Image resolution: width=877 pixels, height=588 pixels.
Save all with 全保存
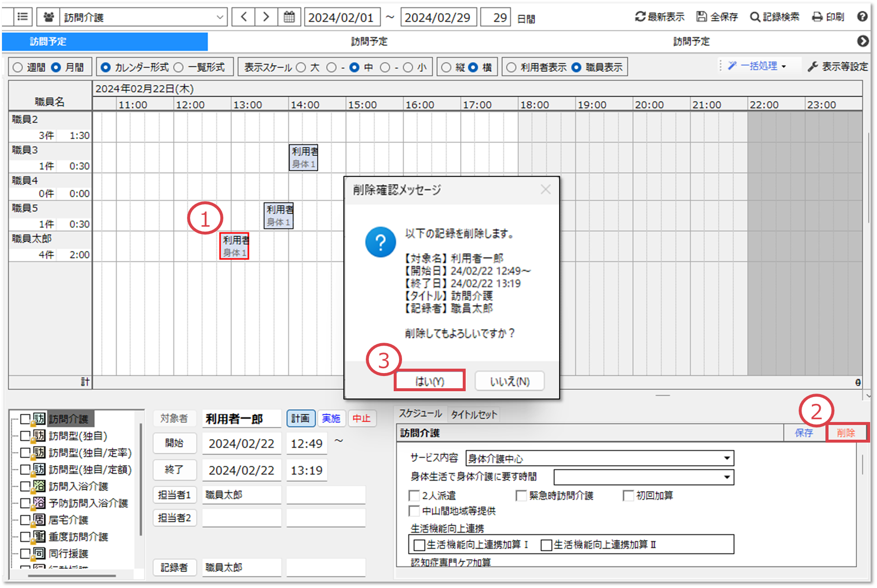(x=717, y=17)
